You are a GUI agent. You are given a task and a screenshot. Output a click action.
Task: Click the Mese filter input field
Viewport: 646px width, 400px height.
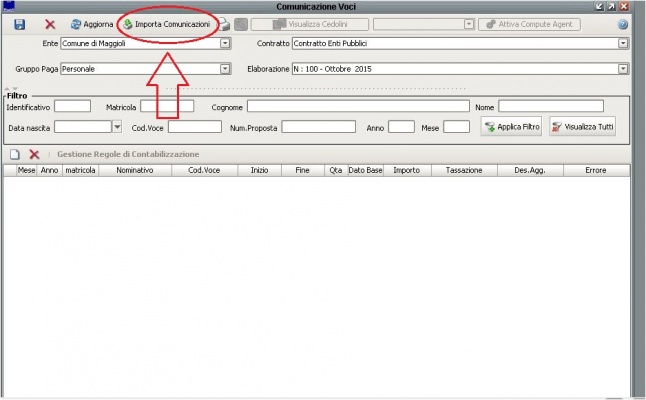pos(456,127)
